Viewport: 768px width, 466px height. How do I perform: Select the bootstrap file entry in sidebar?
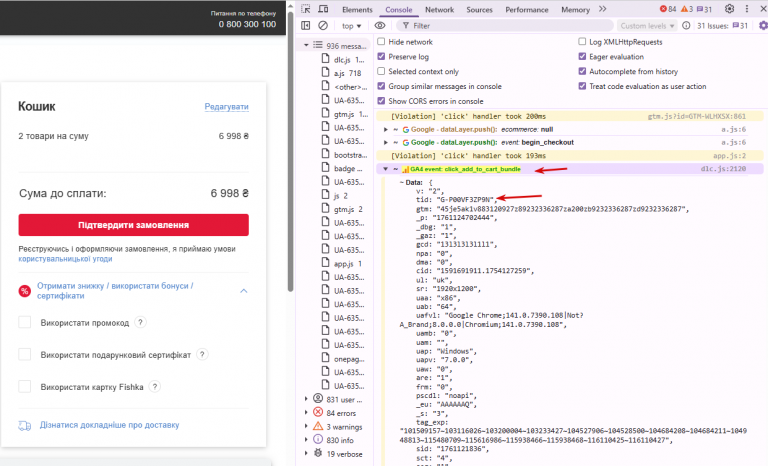pos(344,155)
